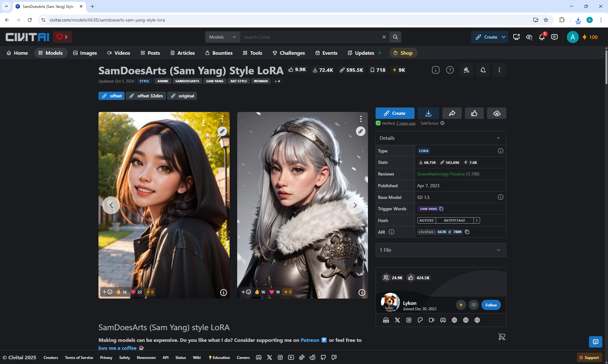Tip Lykon with the lightning buzz icon
The height and width of the screenshot is (364, 608).
click(461, 305)
